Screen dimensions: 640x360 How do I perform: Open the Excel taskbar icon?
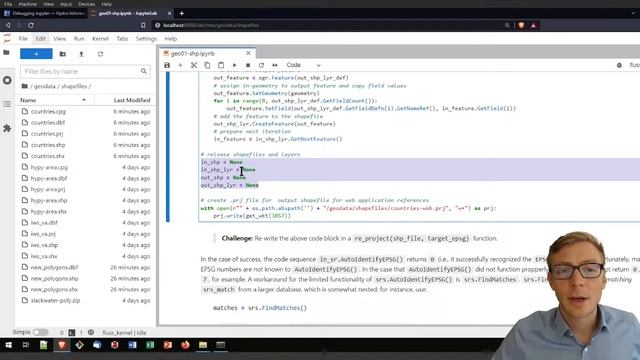(150, 345)
